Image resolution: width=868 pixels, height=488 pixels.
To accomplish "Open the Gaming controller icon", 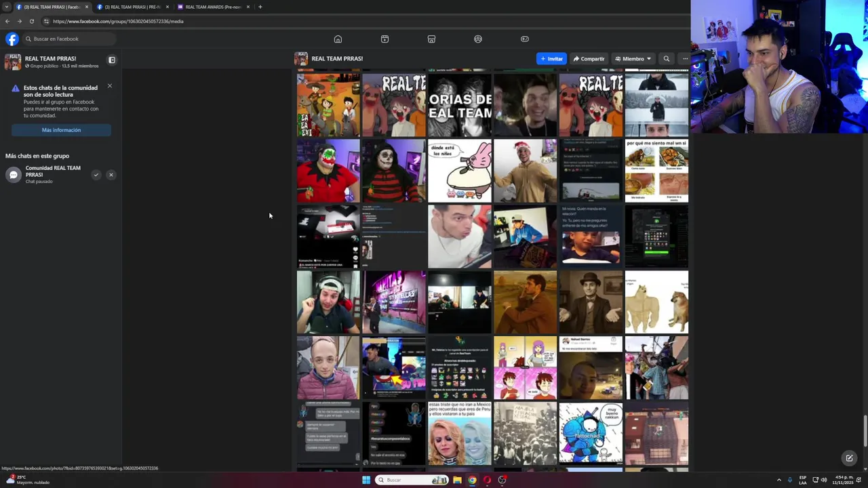I will 525,39.
